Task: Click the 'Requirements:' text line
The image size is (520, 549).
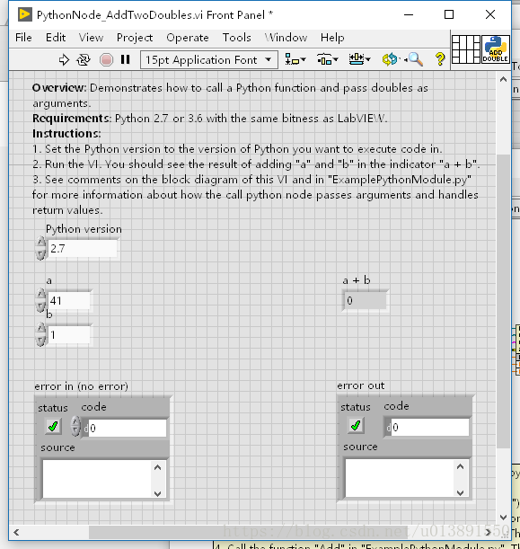Action: pyautogui.click(x=209, y=118)
